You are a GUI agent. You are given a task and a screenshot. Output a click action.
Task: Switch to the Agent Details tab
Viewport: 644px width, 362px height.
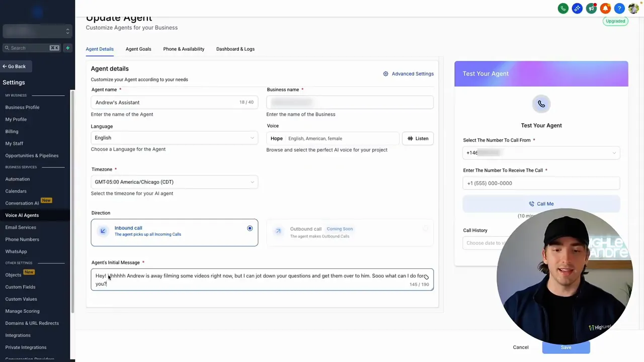(100, 49)
